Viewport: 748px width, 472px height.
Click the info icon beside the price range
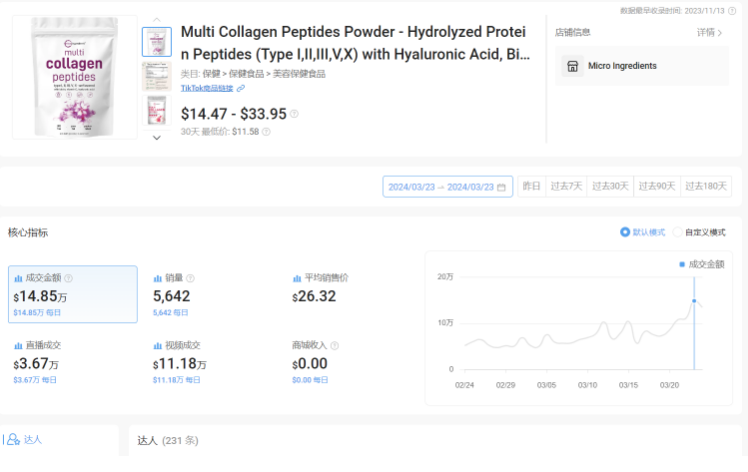pos(294,114)
